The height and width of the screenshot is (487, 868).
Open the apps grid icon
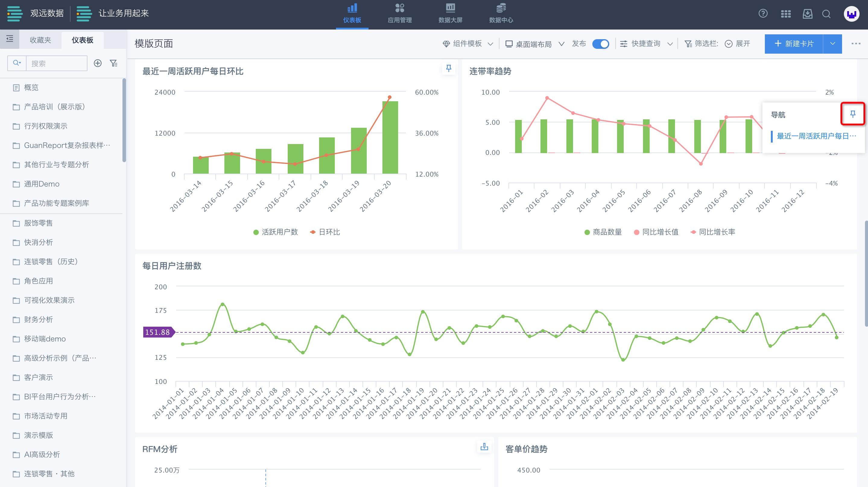(786, 14)
